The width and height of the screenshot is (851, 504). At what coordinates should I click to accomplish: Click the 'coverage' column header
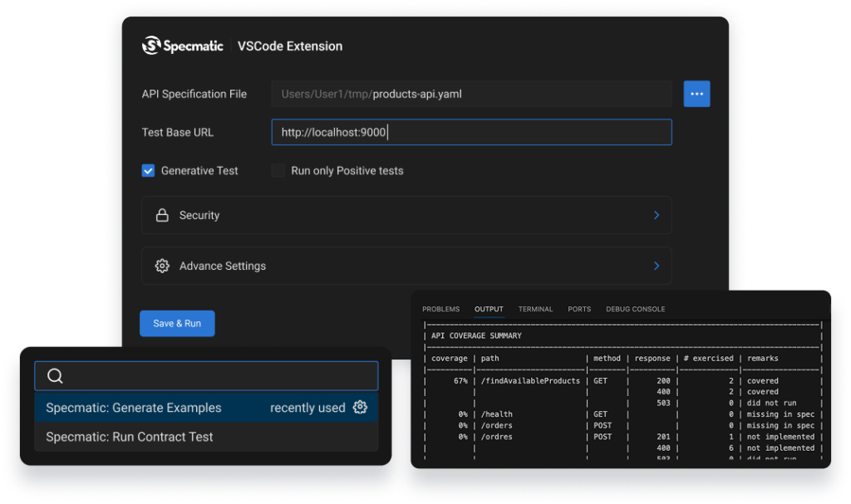[450, 359]
